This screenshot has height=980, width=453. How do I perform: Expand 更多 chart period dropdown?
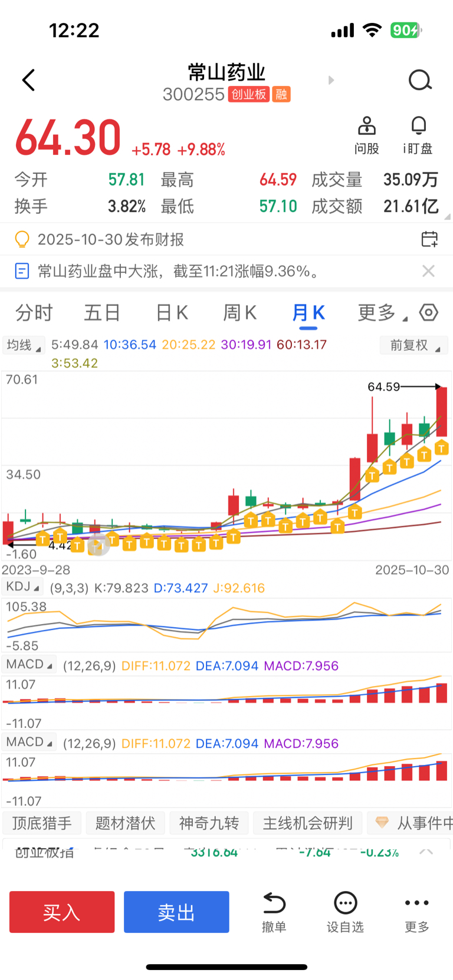(382, 312)
